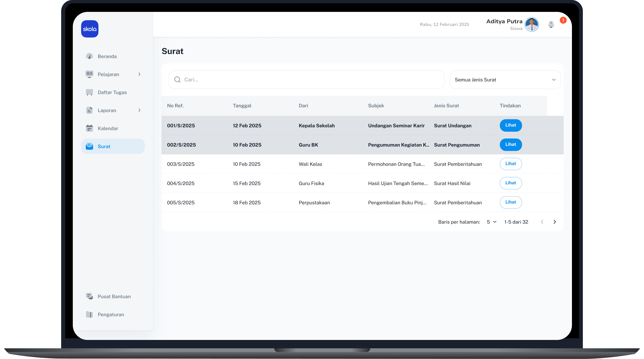Open Semua Jenis Surat dropdown
The width and height of the screenshot is (644, 359).
[505, 80]
